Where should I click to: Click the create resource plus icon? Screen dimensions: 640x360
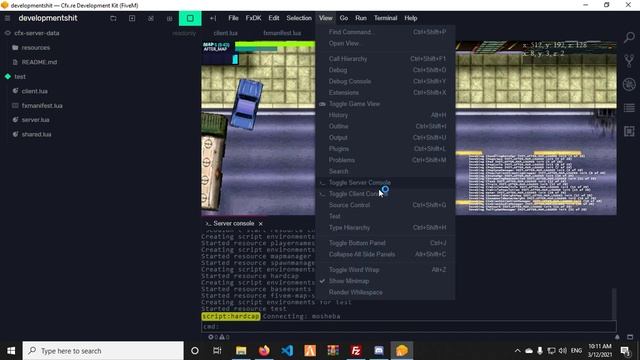(132, 18)
